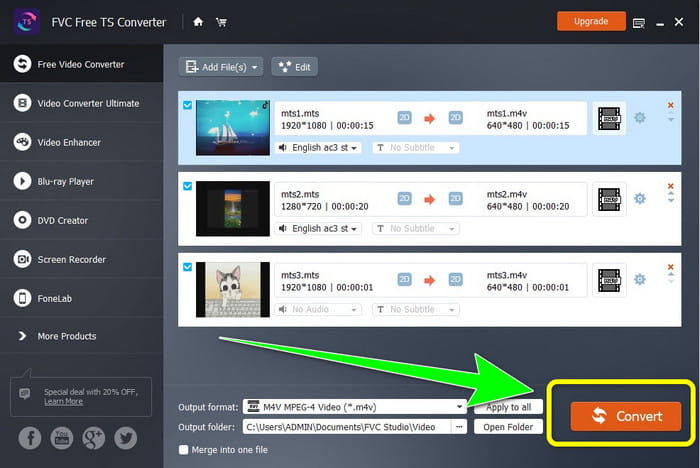This screenshot has height=468, width=700.
Task: Enable Merge into one file
Action: click(183, 450)
